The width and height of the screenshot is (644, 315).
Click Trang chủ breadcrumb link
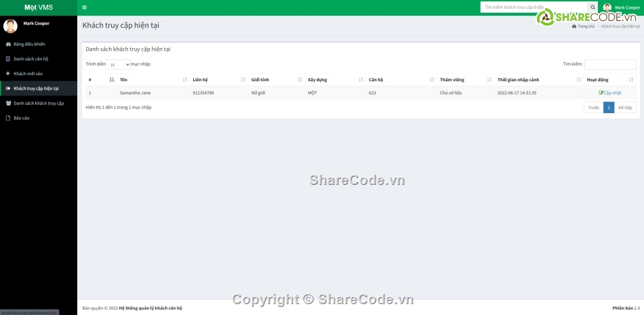pos(586,26)
